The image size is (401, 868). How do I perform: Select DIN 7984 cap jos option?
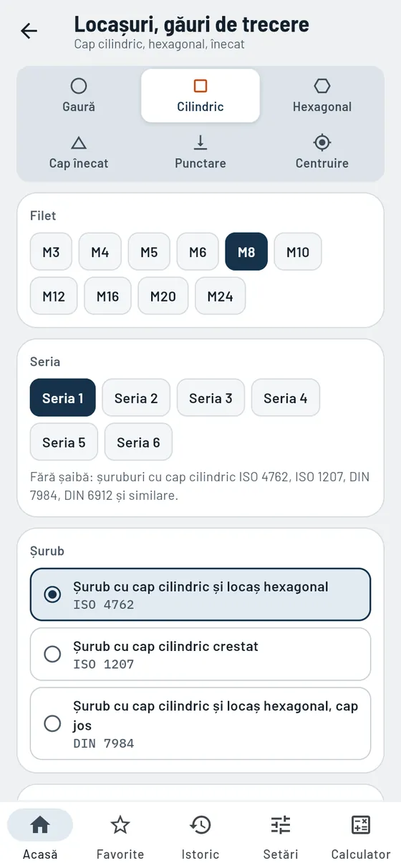point(200,723)
